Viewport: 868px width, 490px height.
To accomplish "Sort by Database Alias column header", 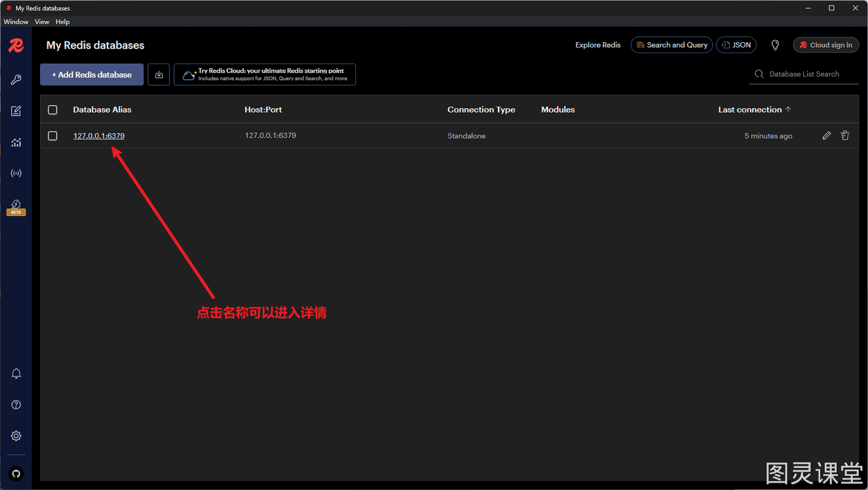I will pos(102,109).
